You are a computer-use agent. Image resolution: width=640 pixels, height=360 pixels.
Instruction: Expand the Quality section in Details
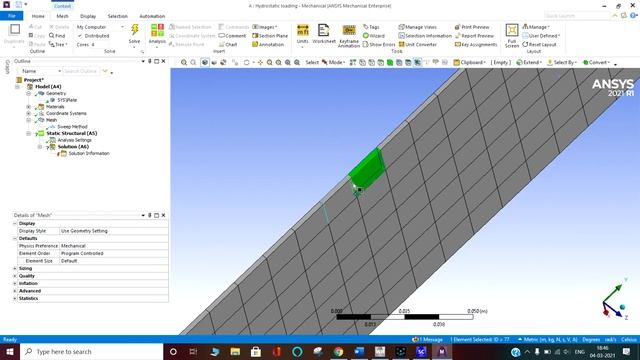[x=15, y=276]
